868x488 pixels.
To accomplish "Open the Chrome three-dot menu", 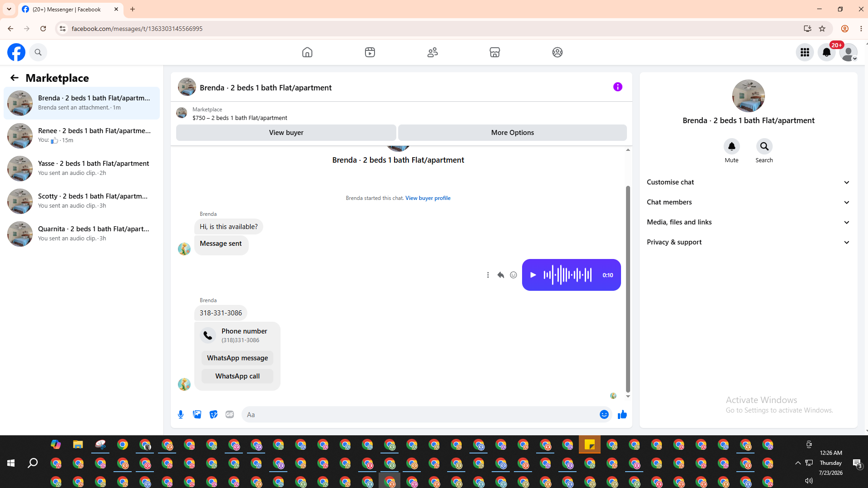I will [861, 29].
